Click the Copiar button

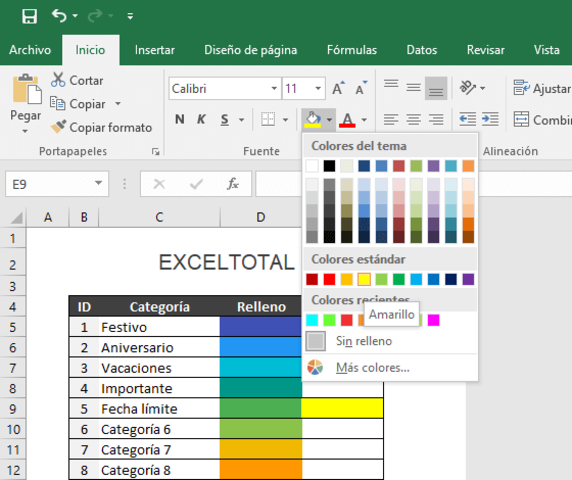point(78,104)
